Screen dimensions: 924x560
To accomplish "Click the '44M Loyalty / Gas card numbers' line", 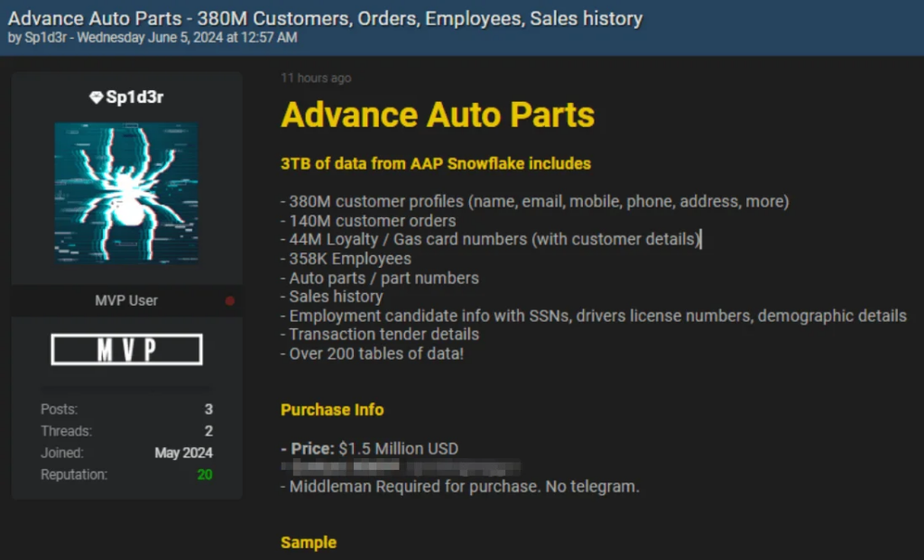I will (491, 239).
